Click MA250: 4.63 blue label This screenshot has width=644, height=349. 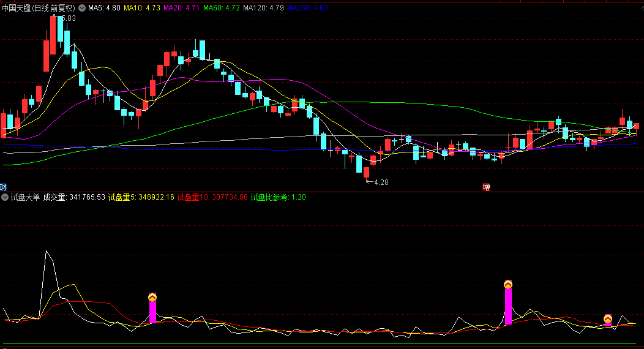tap(308, 8)
